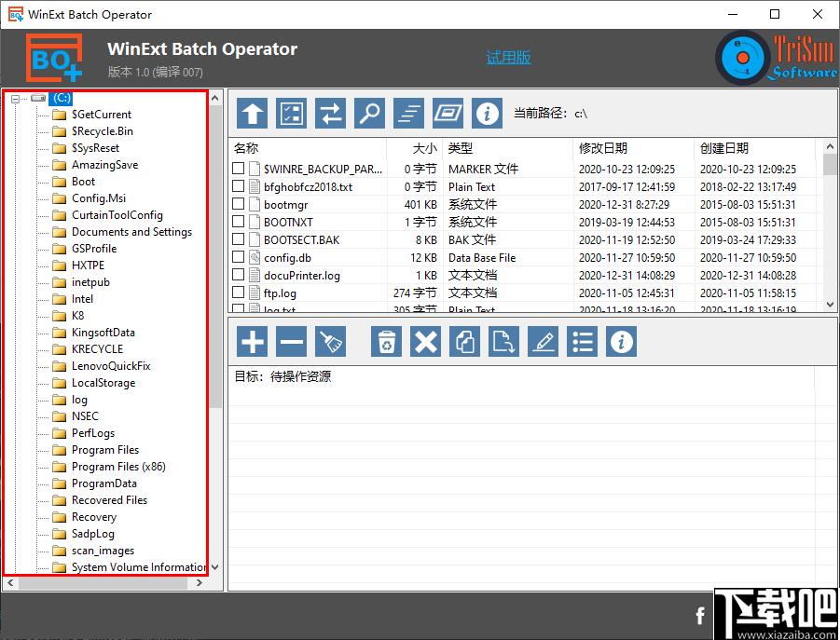Sort files by 名称 column header

[x=308, y=148]
